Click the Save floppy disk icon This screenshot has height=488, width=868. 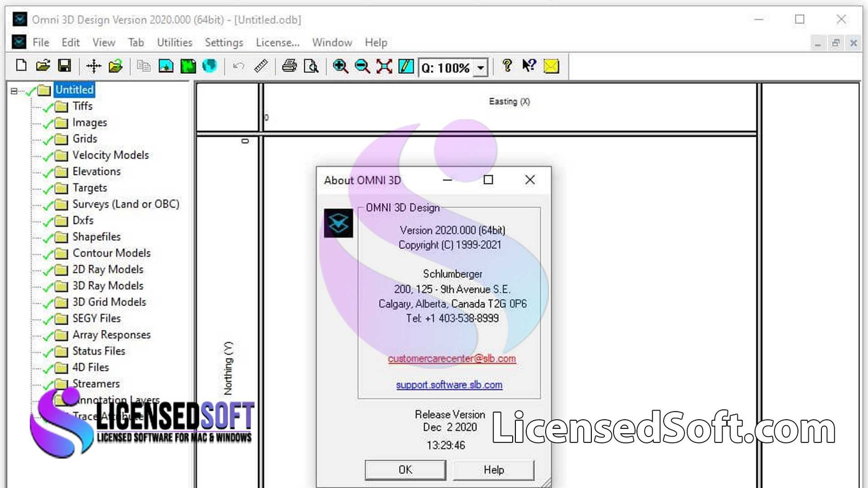point(65,66)
